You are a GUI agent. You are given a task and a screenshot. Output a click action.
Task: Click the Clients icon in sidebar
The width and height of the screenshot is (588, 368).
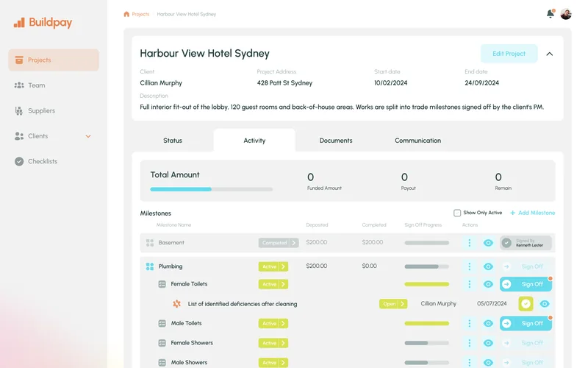[x=19, y=136]
